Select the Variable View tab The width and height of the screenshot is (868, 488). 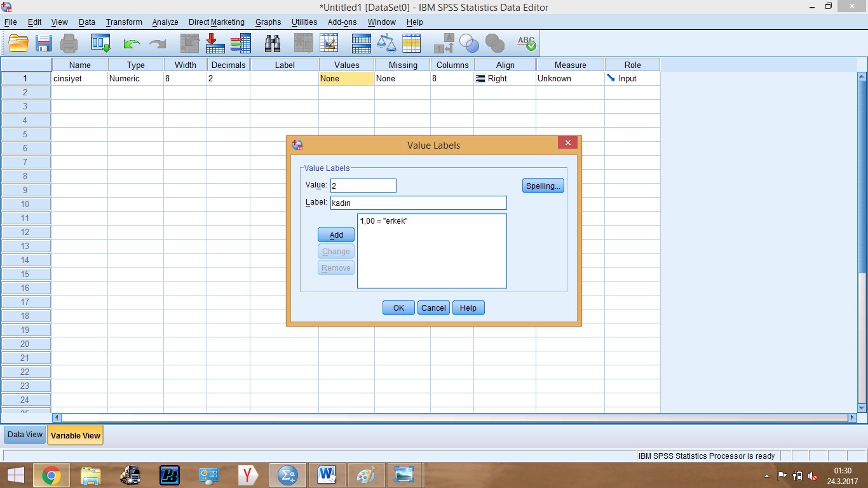coord(75,435)
